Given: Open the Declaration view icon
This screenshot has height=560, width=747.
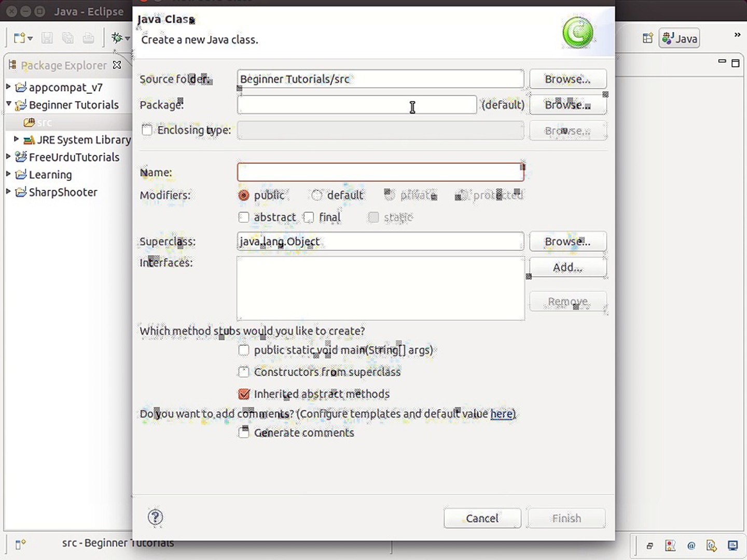Looking at the screenshot, I should point(712,545).
